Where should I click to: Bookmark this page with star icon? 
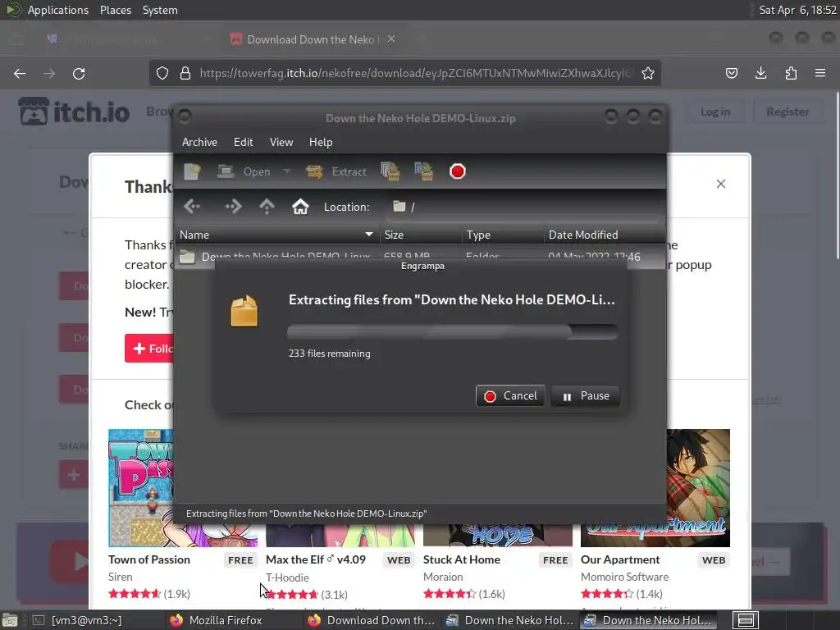click(x=648, y=73)
